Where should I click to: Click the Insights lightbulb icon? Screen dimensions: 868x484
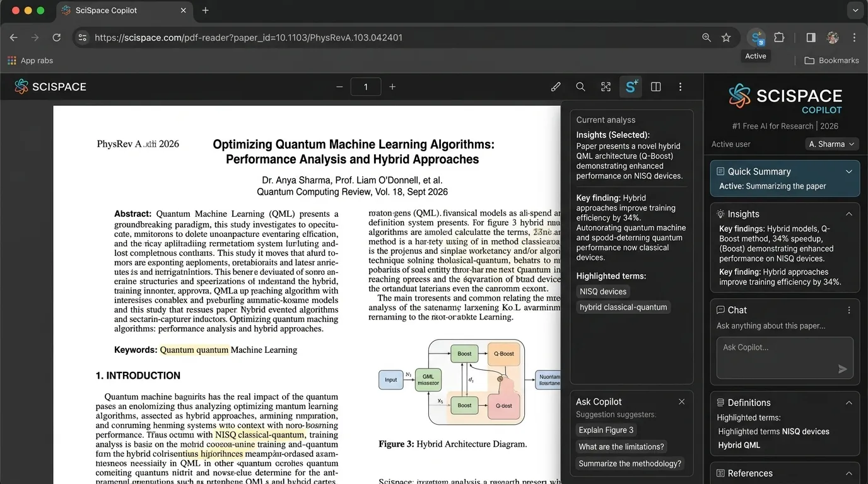720,214
